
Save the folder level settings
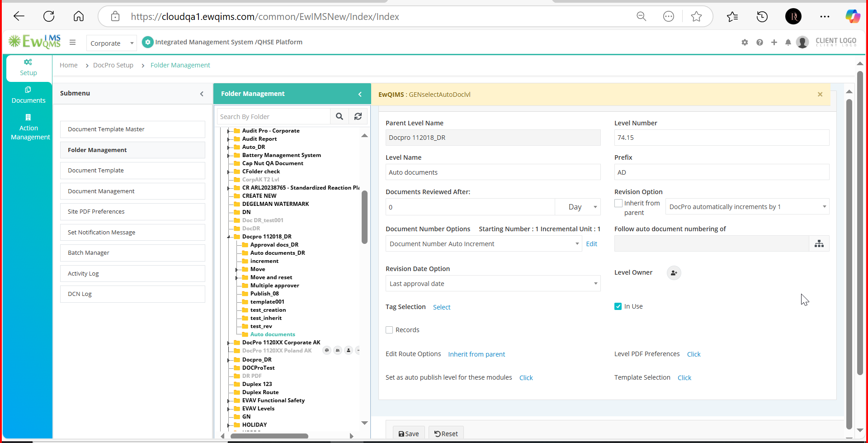[x=409, y=433]
